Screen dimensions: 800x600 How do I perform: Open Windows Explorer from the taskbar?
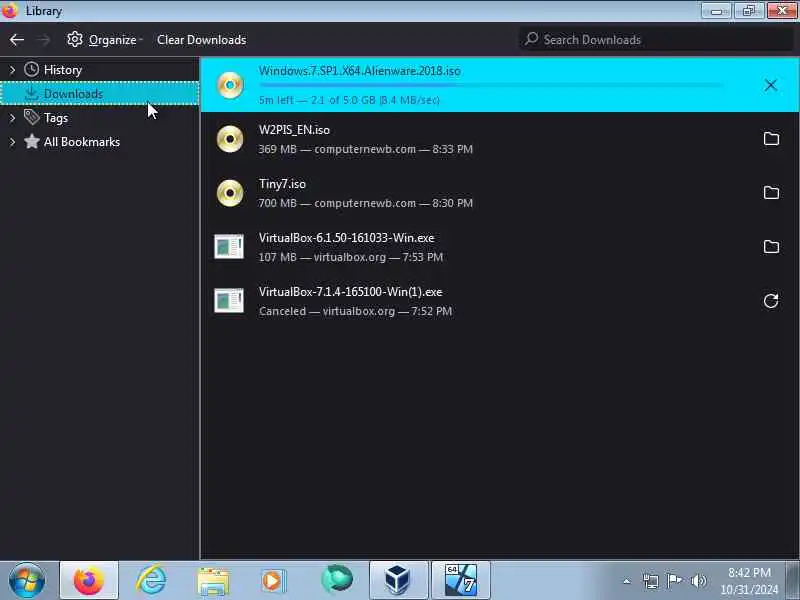(x=213, y=582)
